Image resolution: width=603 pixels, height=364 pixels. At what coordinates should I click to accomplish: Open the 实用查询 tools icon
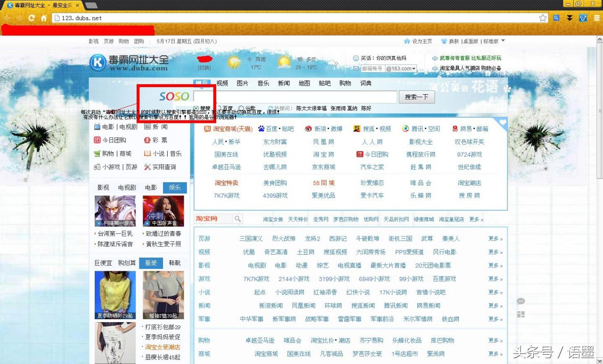pyautogui.click(x=148, y=167)
